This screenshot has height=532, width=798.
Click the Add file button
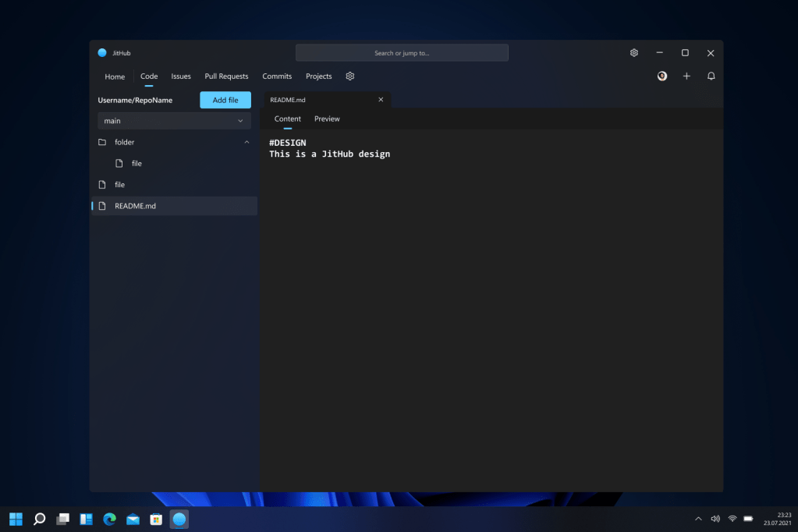225,100
